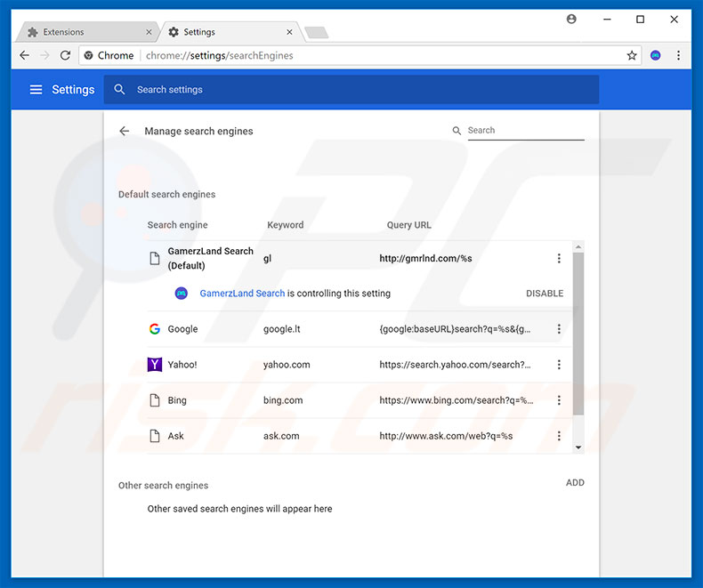Click the Yahoo search query URL text
The height and width of the screenshot is (588, 703).
(x=455, y=365)
